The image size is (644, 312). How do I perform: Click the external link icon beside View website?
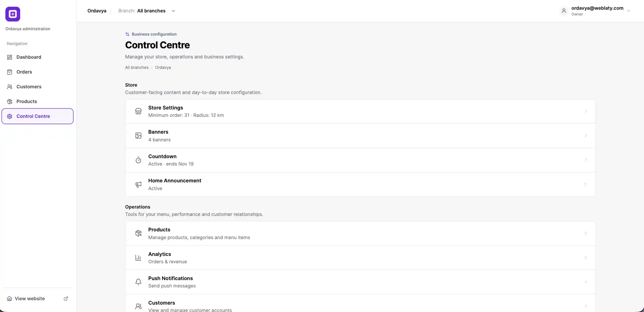(x=66, y=299)
